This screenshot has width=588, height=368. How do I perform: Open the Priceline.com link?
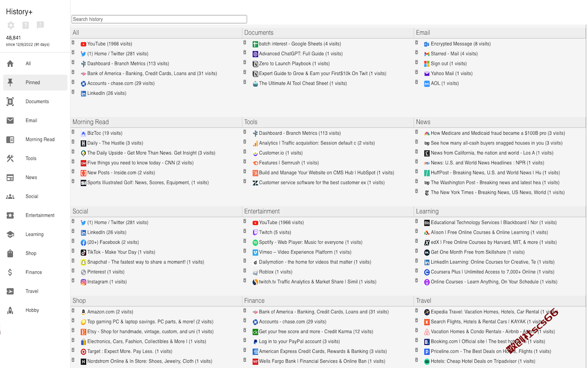click(x=491, y=351)
